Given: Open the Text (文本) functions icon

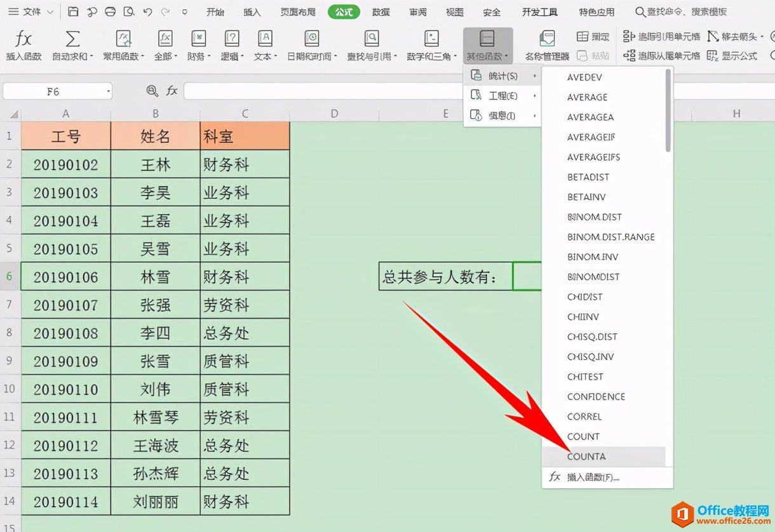Looking at the screenshot, I should 265,39.
